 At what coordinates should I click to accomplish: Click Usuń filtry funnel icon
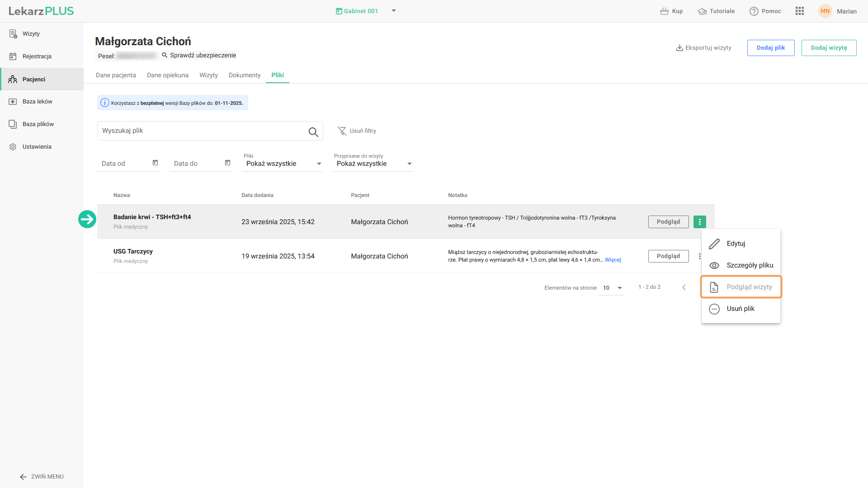(x=342, y=131)
